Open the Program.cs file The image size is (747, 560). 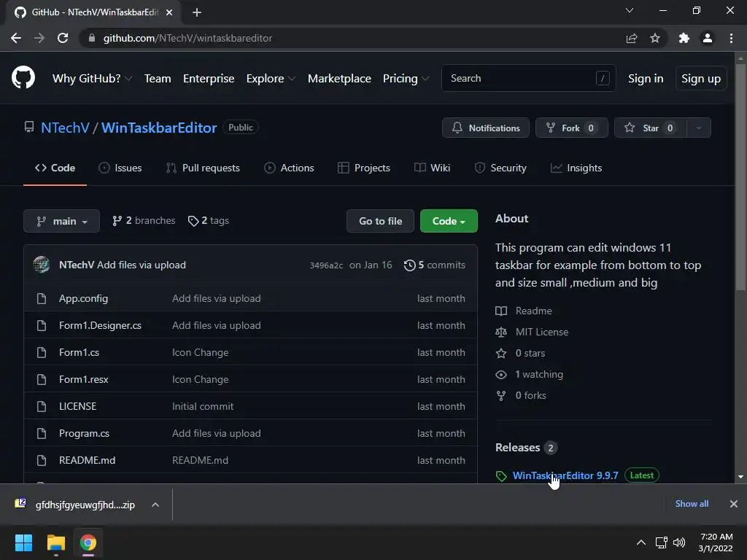click(84, 433)
